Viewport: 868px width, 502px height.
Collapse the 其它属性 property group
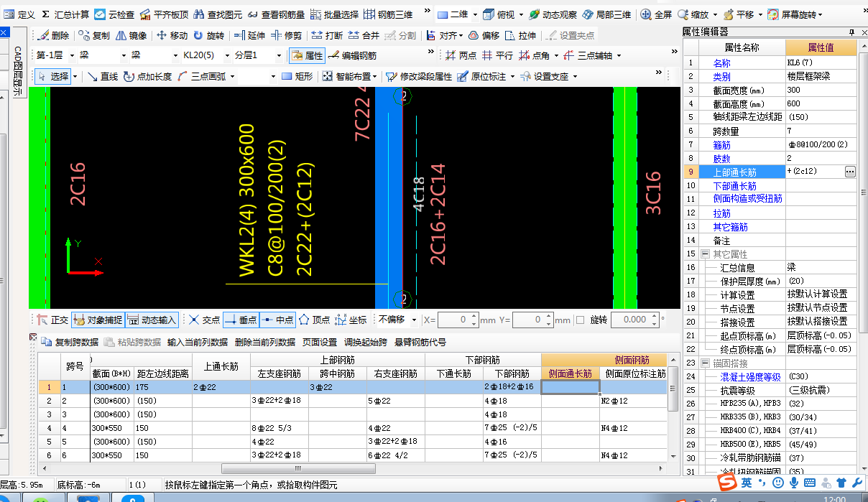pos(706,254)
